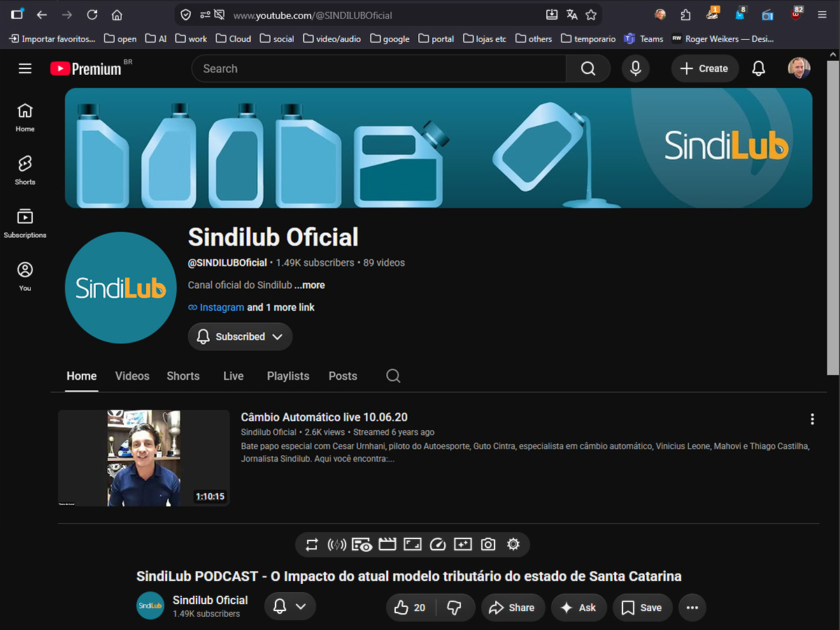The image size is (840, 630).
Task: Open browser extensions puzzle icon
Action: pos(685,15)
